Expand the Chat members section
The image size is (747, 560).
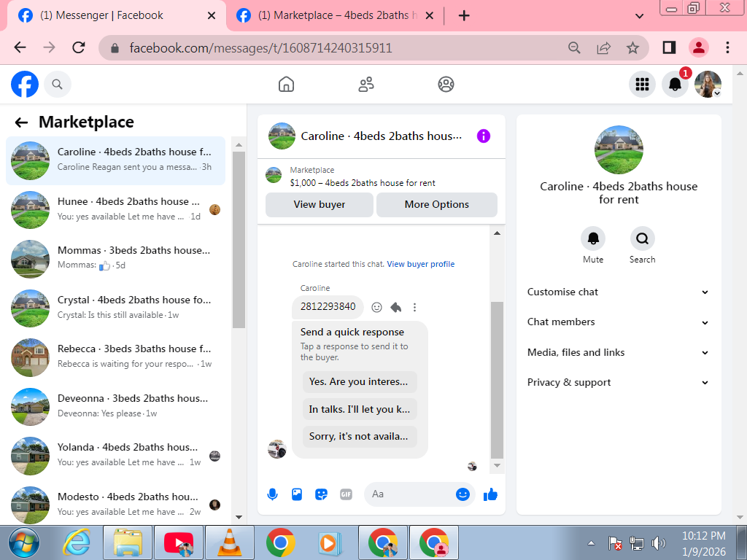click(x=618, y=322)
